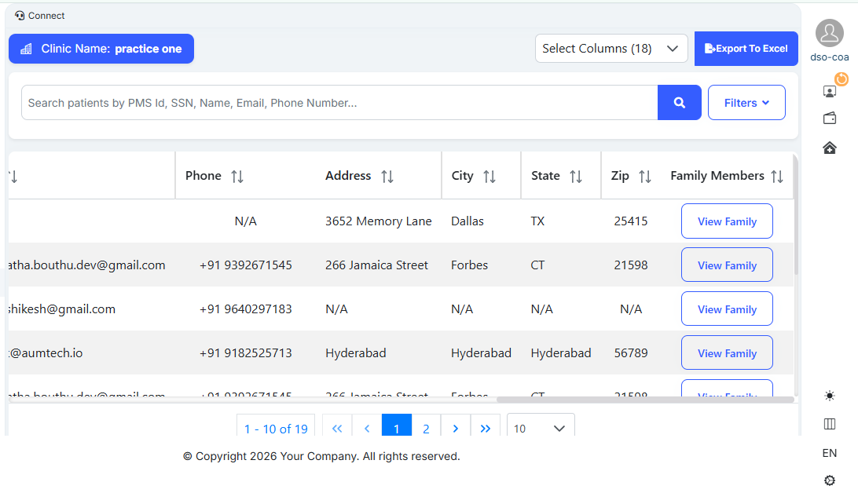Click the magnifier search button
Image resolution: width=858 pixels, height=504 pixels.
pos(679,103)
